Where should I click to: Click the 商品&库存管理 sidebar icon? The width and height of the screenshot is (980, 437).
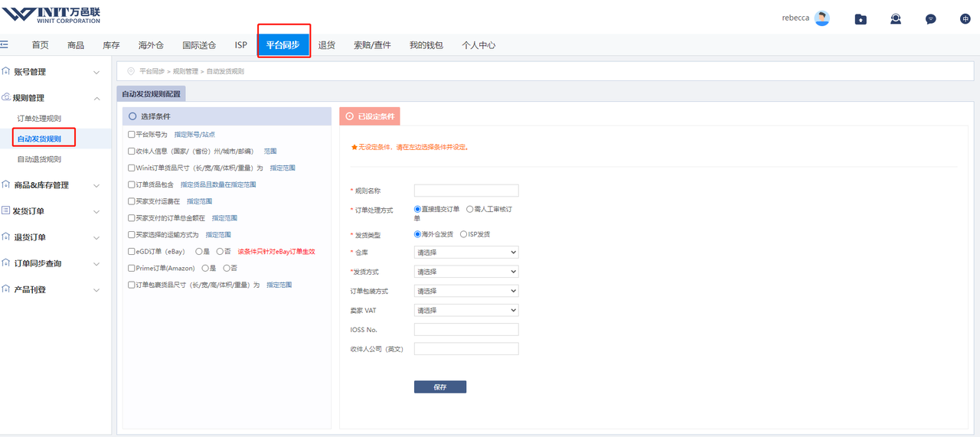pyautogui.click(x=6, y=184)
